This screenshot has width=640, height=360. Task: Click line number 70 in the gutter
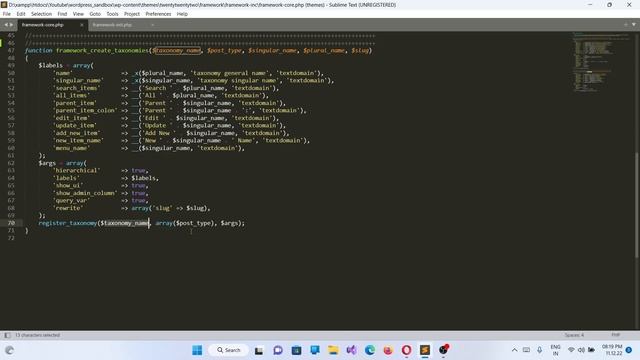point(11,223)
